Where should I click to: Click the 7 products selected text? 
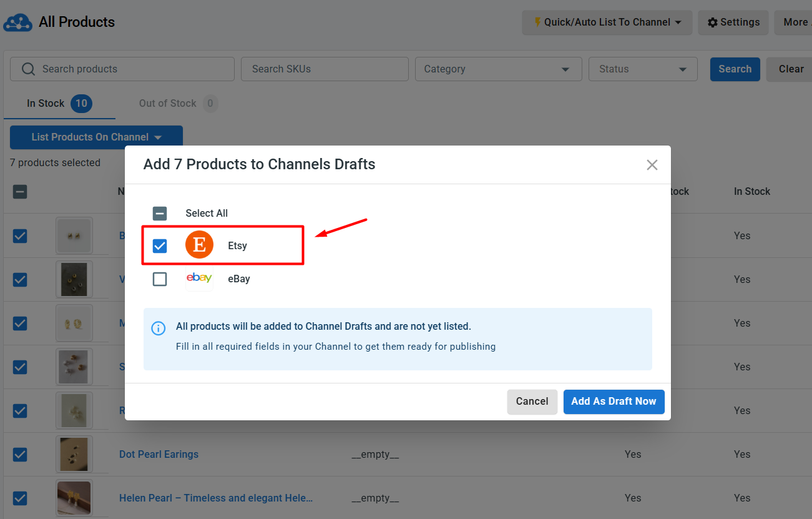pyautogui.click(x=55, y=163)
